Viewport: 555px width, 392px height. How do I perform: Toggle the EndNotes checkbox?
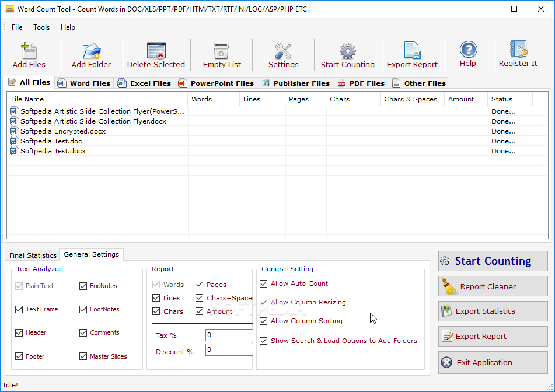(x=83, y=286)
